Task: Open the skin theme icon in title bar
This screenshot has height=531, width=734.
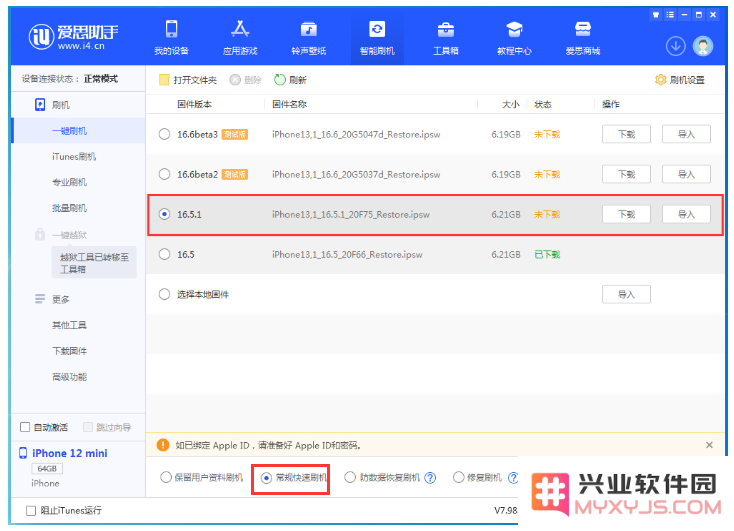Action: click(x=656, y=15)
